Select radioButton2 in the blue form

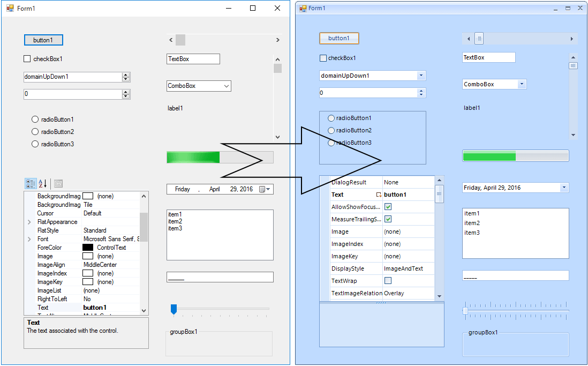coord(331,130)
